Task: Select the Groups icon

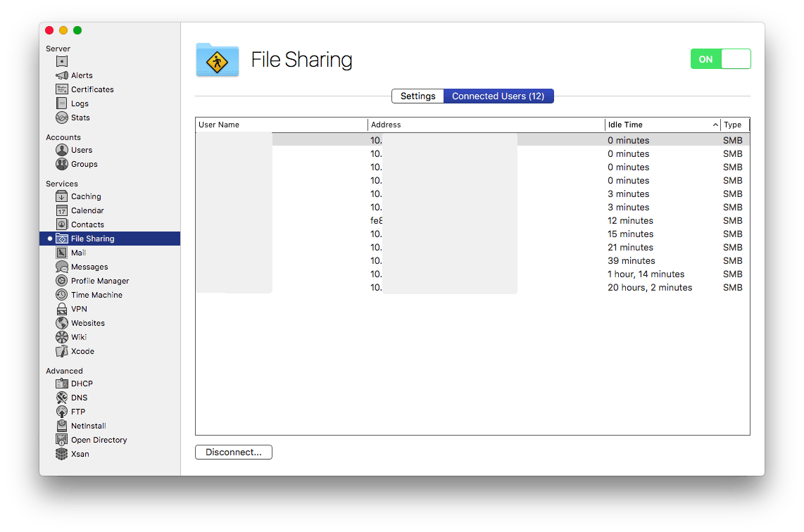Action: point(61,164)
